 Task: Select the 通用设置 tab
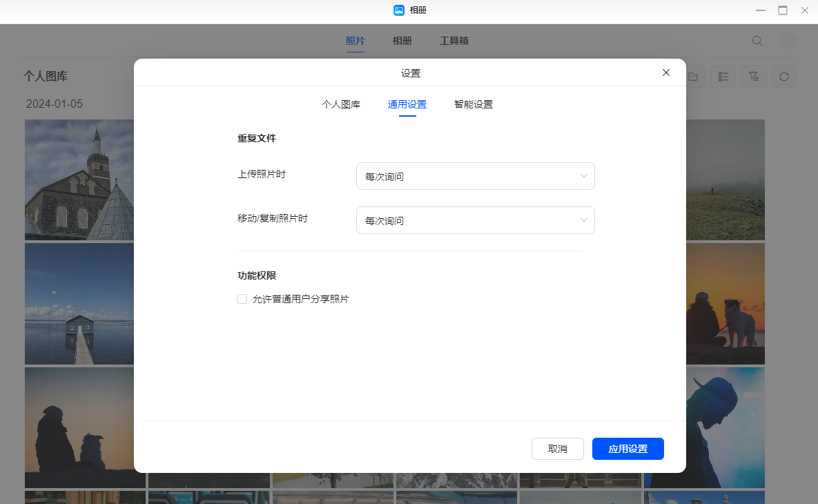click(407, 104)
